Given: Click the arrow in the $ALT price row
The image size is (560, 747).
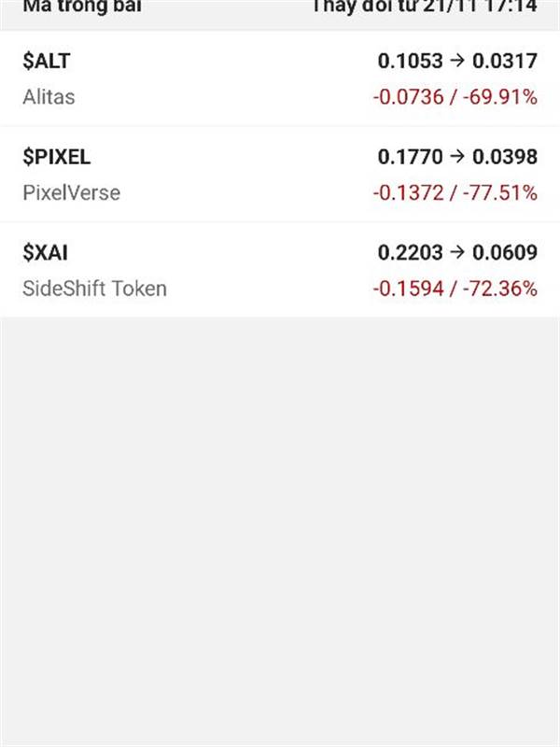Looking at the screenshot, I should pyautogui.click(x=457, y=61).
